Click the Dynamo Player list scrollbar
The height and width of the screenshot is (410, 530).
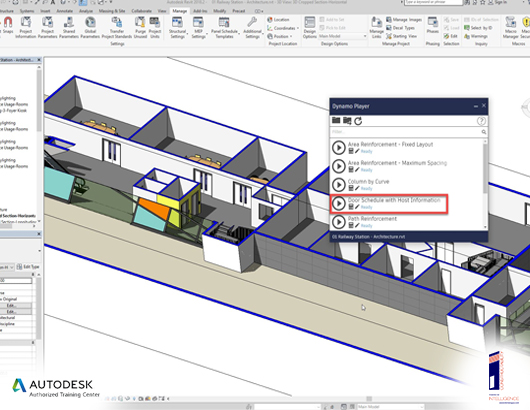click(485, 168)
